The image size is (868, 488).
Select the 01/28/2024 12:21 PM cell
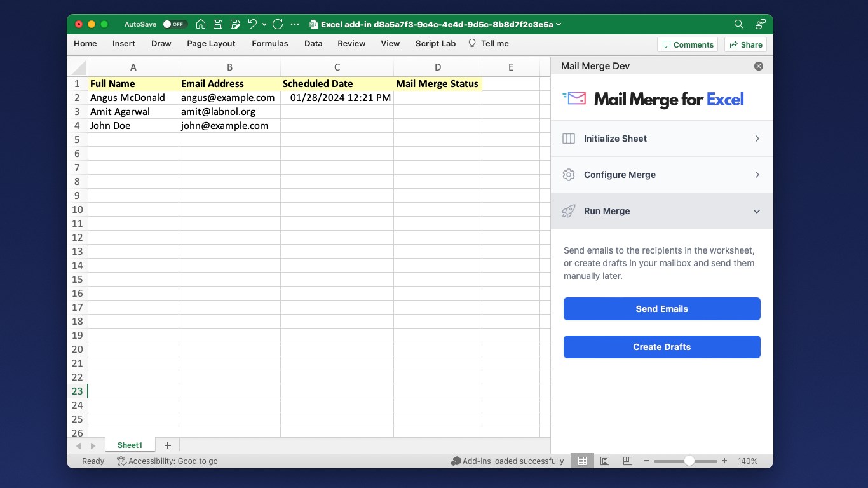337,97
